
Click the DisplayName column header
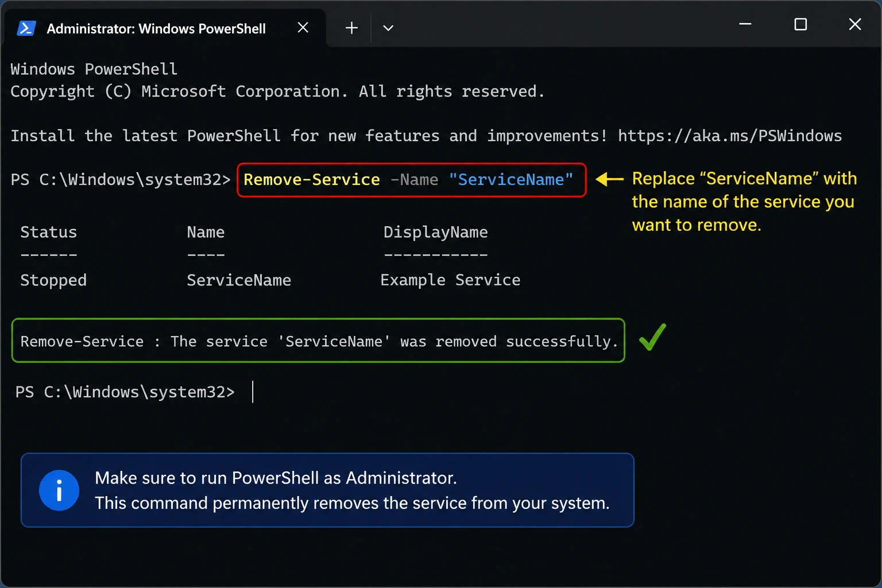436,232
